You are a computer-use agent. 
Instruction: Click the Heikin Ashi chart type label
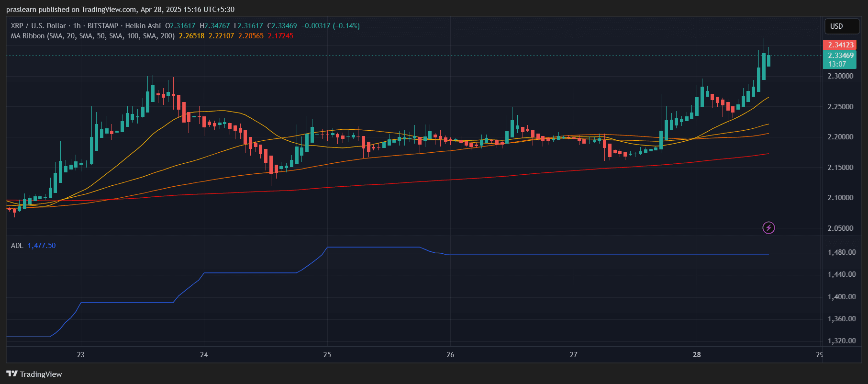click(x=143, y=26)
